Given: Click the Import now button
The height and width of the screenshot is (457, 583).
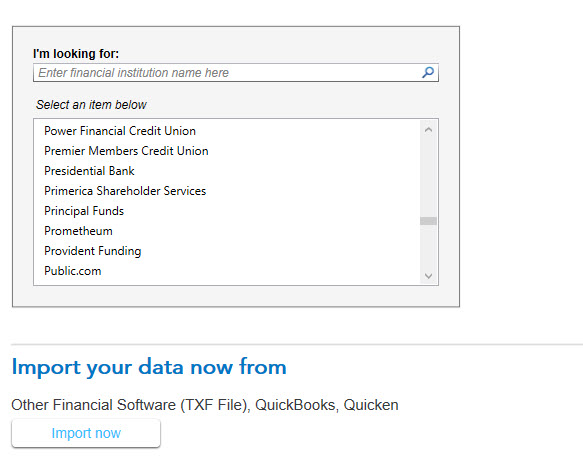Looking at the screenshot, I should [x=86, y=433].
